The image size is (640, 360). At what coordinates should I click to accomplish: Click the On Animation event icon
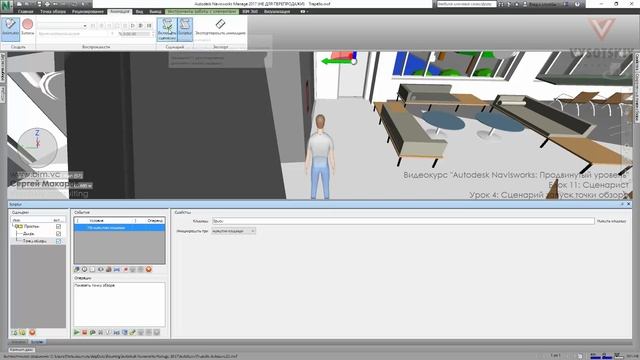(x=125, y=269)
